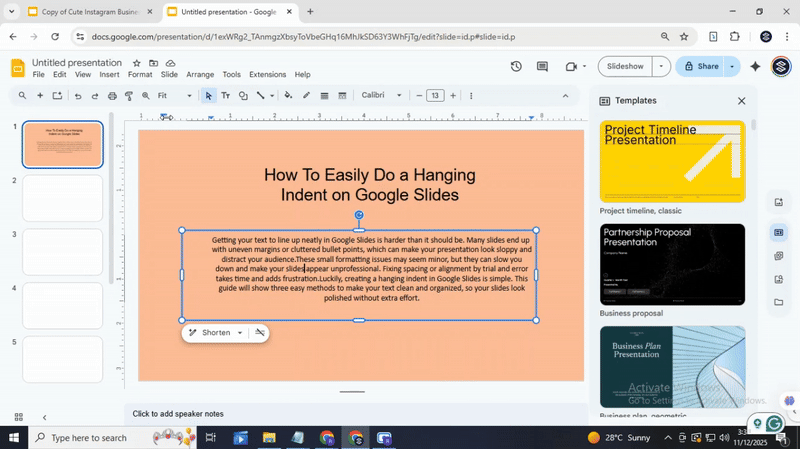Open version history clock icon
The width and height of the screenshot is (800, 449).
(x=516, y=67)
